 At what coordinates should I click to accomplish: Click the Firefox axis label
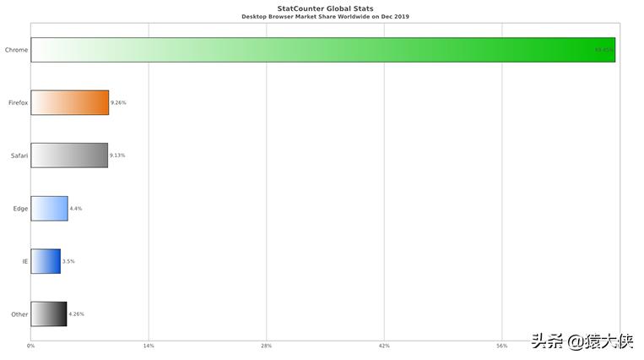(19, 102)
